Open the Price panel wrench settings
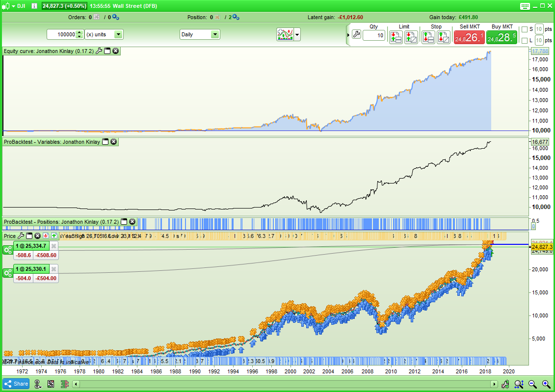This screenshot has width=555, height=392. coord(21,235)
